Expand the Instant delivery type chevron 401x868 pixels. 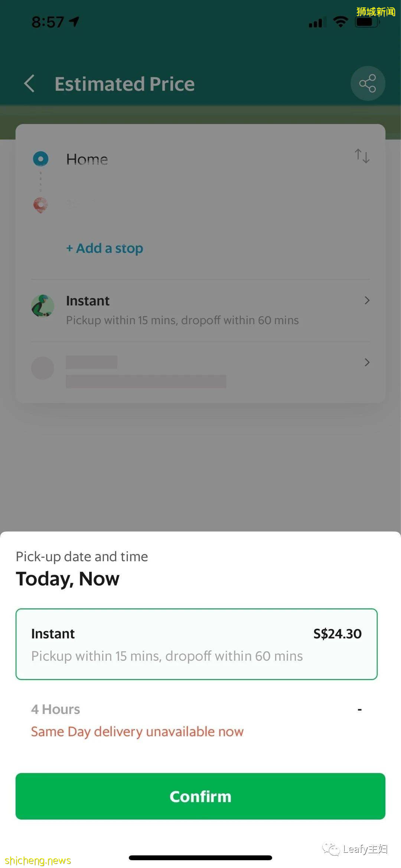click(x=367, y=300)
